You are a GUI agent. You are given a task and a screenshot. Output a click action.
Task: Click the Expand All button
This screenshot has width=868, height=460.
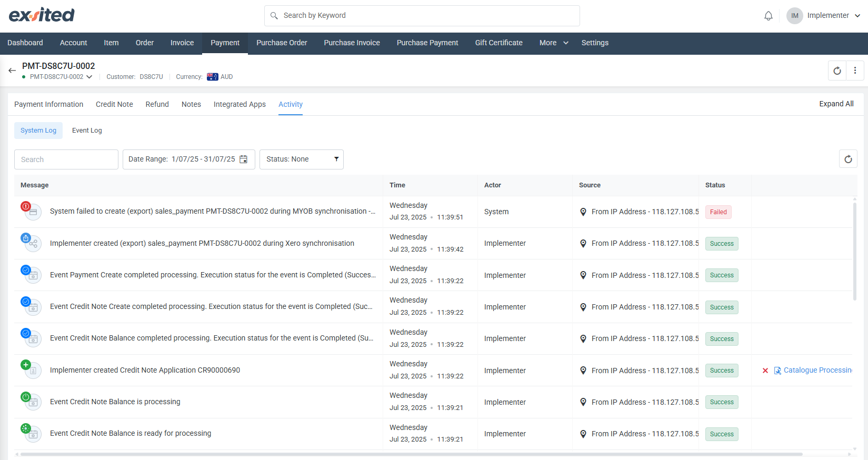tap(836, 104)
